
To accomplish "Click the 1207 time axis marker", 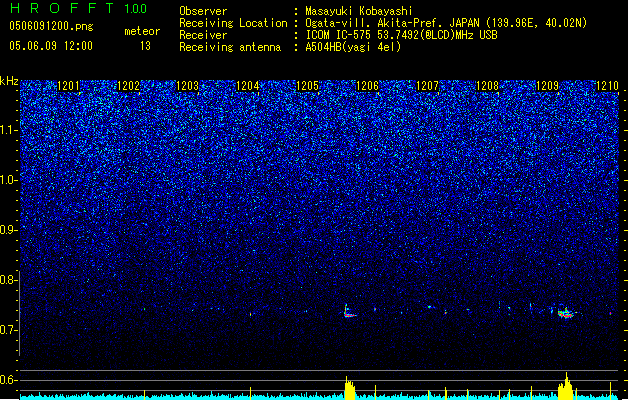I will point(428,86).
